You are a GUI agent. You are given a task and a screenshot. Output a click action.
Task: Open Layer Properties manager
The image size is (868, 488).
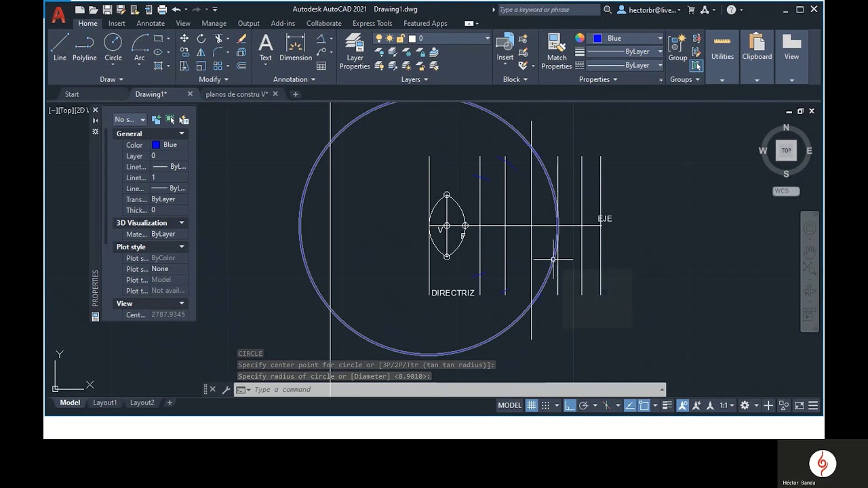pos(355,52)
